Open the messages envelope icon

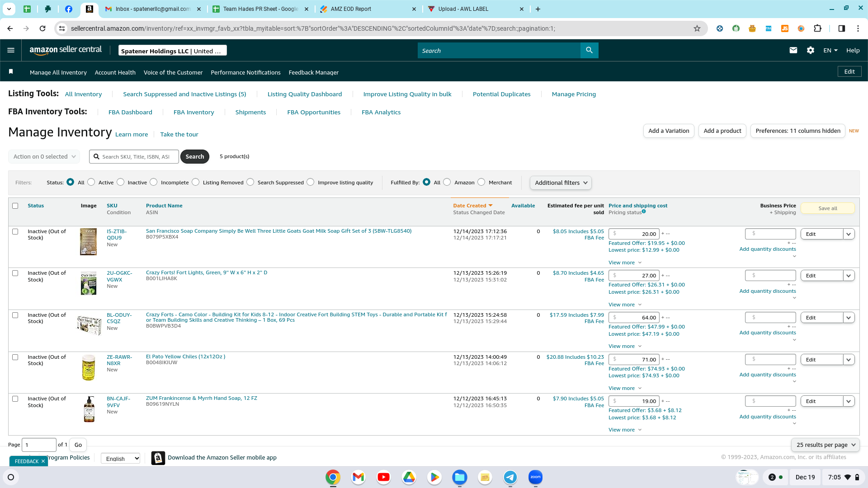point(793,50)
